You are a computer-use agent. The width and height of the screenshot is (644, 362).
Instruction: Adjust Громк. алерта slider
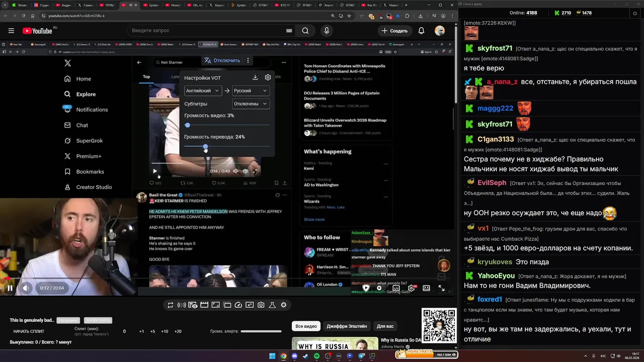click(261, 331)
